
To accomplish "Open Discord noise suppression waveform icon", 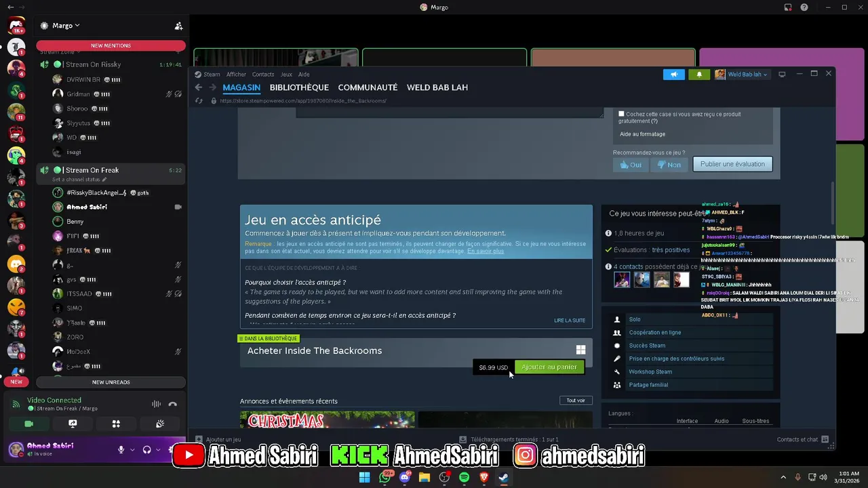I will pyautogui.click(x=156, y=404).
